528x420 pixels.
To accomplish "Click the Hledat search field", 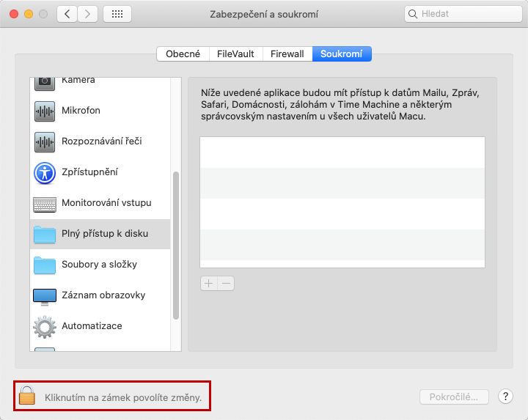I will pos(463,14).
